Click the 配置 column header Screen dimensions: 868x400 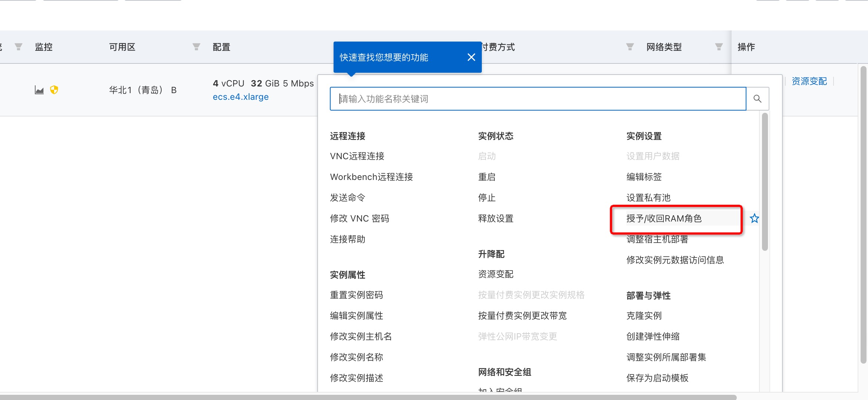click(x=222, y=47)
